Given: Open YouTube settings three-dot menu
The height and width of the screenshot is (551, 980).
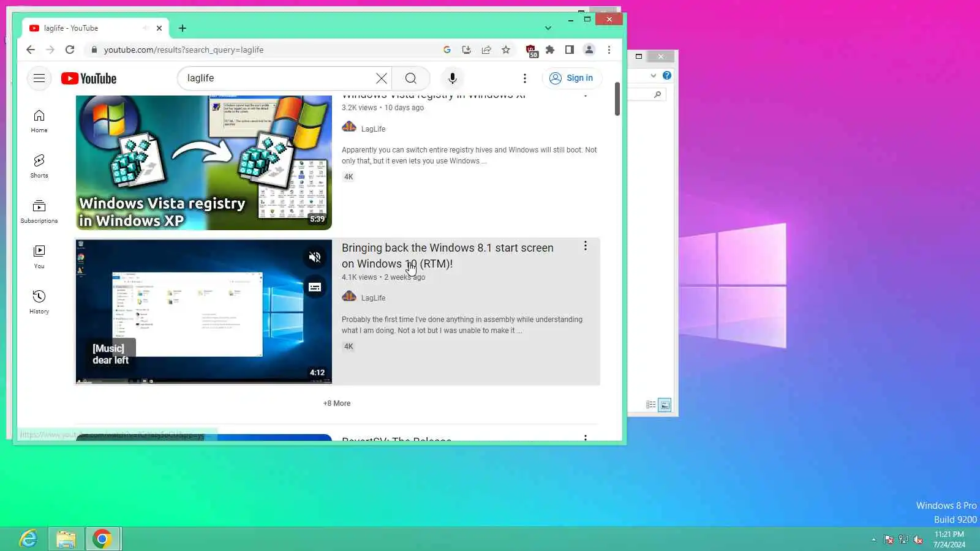Looking at the screenshot, I should click(x=525, y=78).
